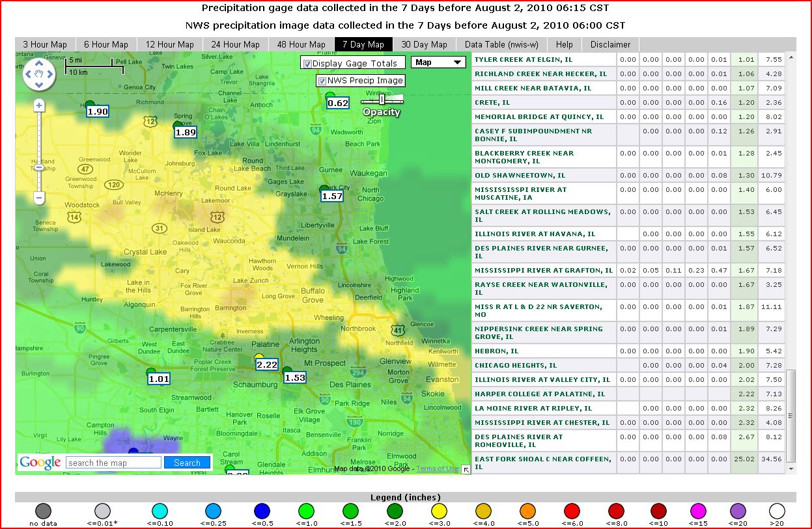This screenshot has height=529, width=812.
Task: Open Salt Creek at Rolling Meadows station
Action: point(542,215)
